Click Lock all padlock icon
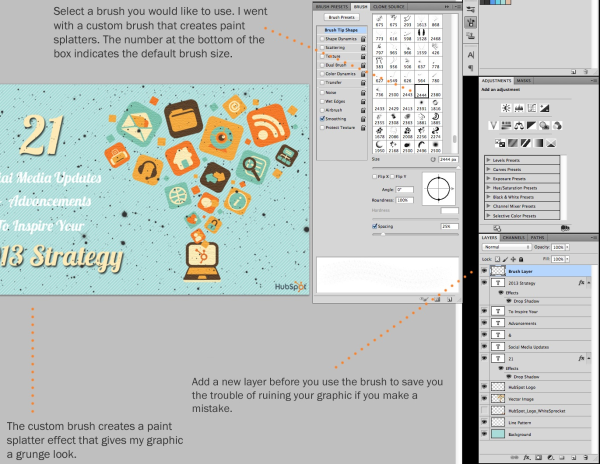Viewport: 600px width, 464px height. (x=521, y=259)
